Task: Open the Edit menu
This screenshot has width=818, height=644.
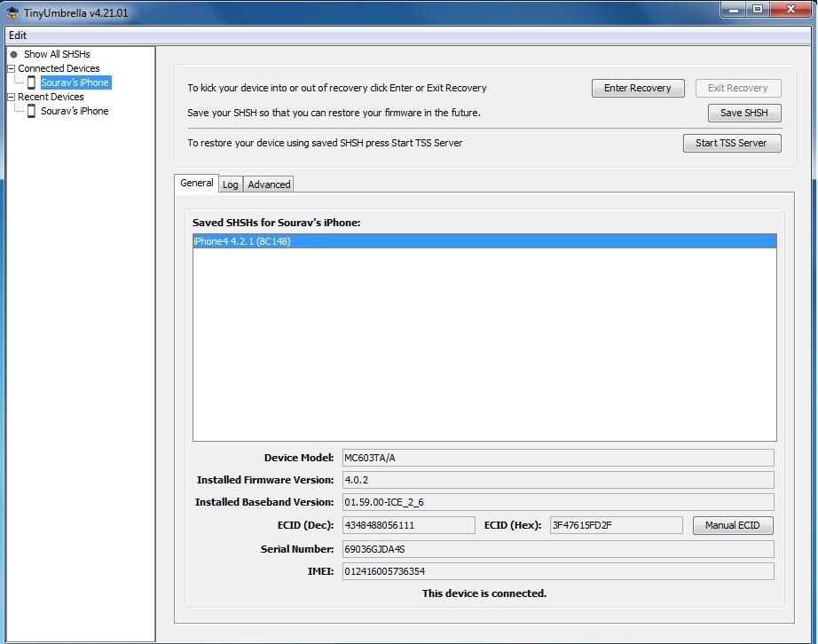Action: point(18,35)
